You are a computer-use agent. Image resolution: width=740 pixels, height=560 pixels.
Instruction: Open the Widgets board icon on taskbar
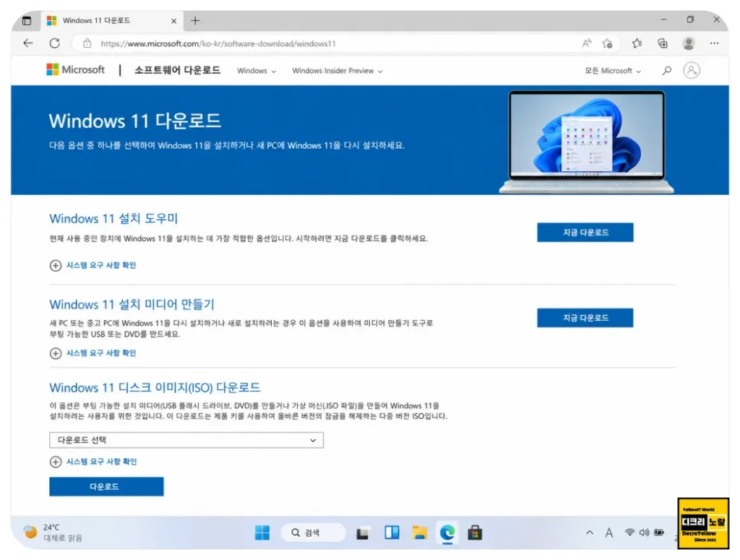pos(392,533)
